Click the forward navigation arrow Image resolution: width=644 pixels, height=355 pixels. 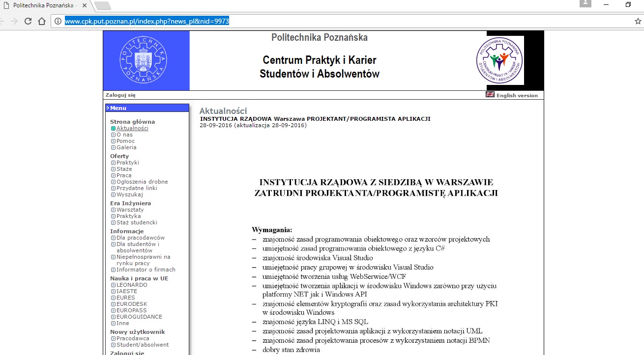click(x=14, y=21)
